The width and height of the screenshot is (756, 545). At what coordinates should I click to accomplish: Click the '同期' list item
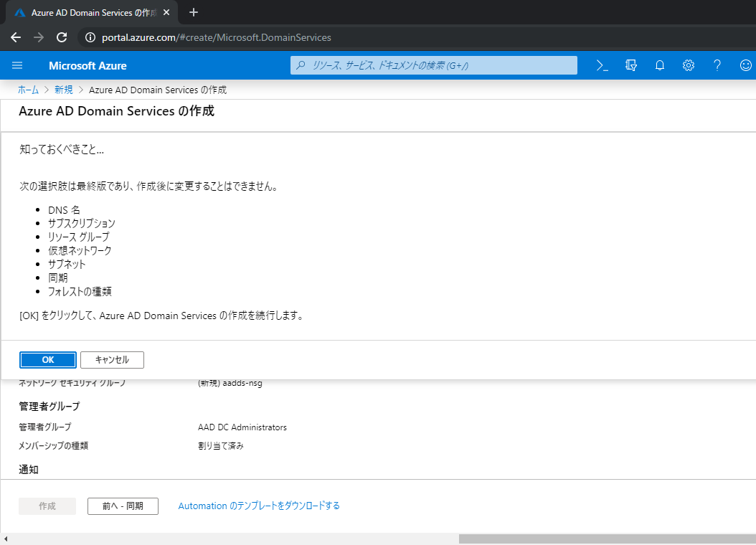[x=58, y=278]
